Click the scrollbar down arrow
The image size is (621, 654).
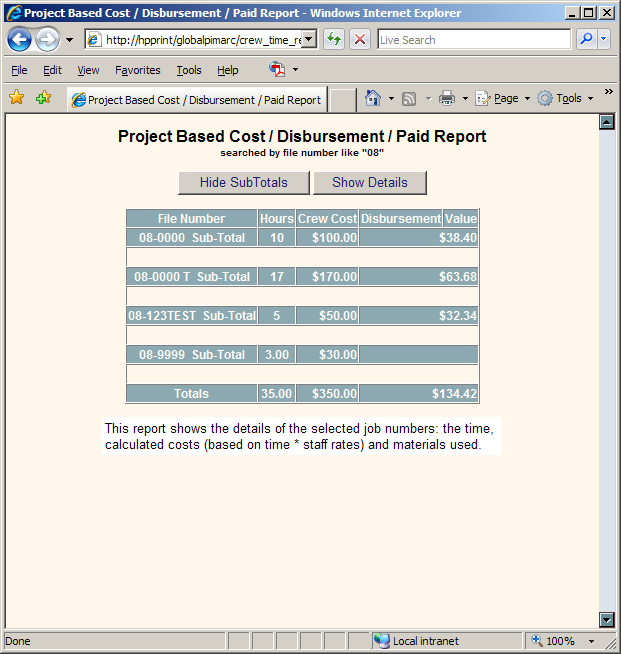tap(607, 619)
